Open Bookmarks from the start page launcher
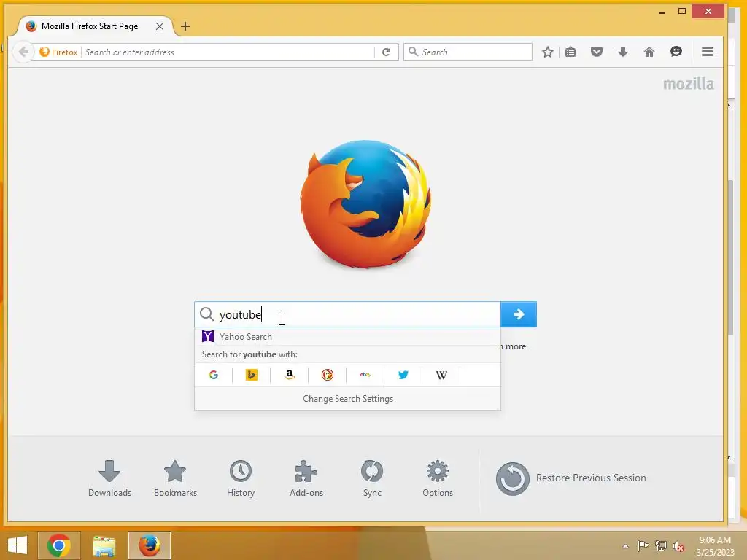Viewport: 747px width, 560px height. 175,478
